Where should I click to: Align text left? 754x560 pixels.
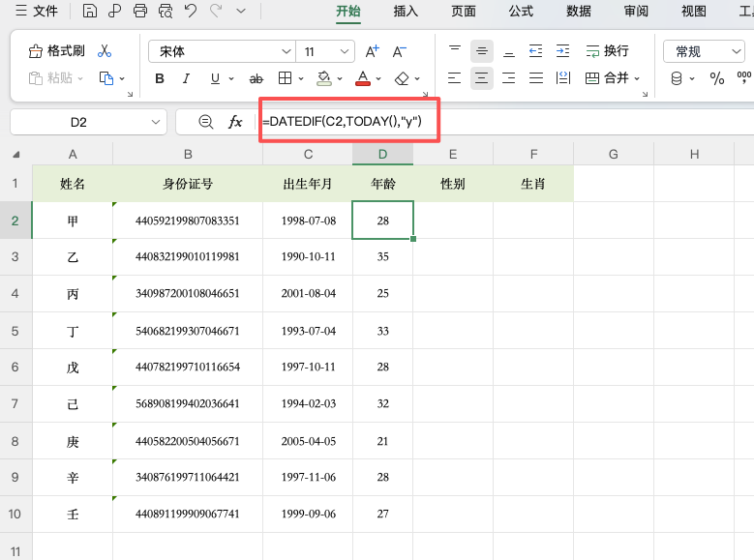point(454,78)
